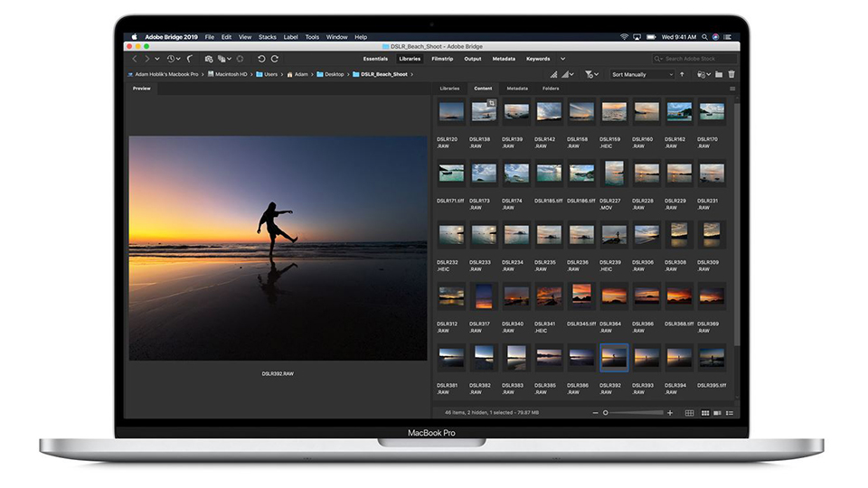Screen dimensions: 868x488
Task: Select the DSLR227.MOV thumbnail
Action: pos(614,173)
